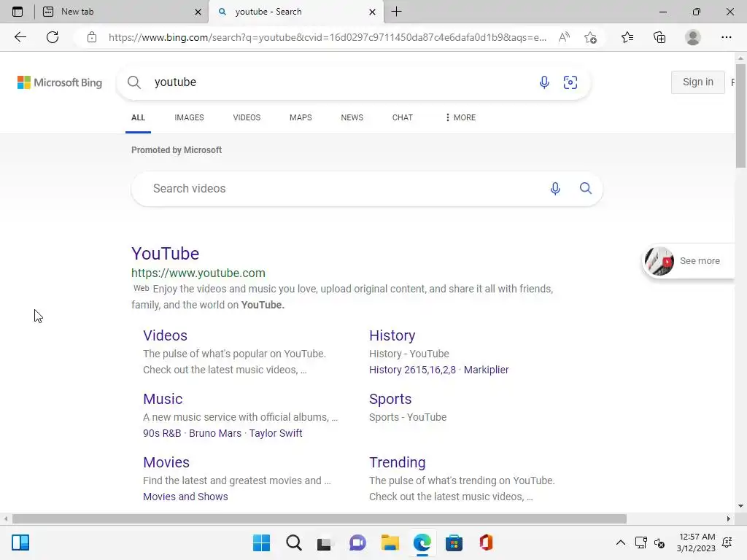Click the horizontal page scrollbar thumb
Screen dimensions: 747x560
tap(320, 518)
